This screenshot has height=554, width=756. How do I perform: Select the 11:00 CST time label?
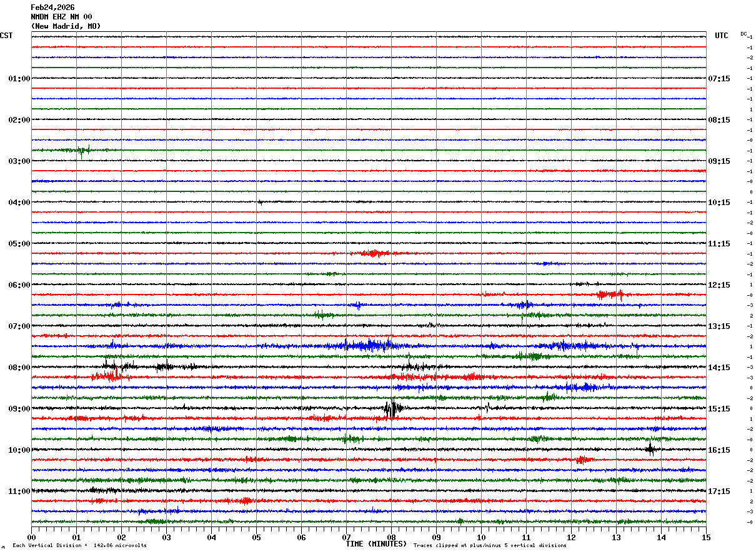(x=19, y=491)
